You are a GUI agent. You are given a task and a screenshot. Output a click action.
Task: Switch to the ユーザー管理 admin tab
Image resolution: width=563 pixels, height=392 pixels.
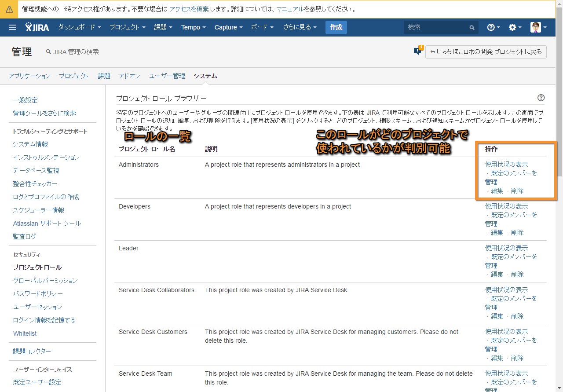click(167, 76)
